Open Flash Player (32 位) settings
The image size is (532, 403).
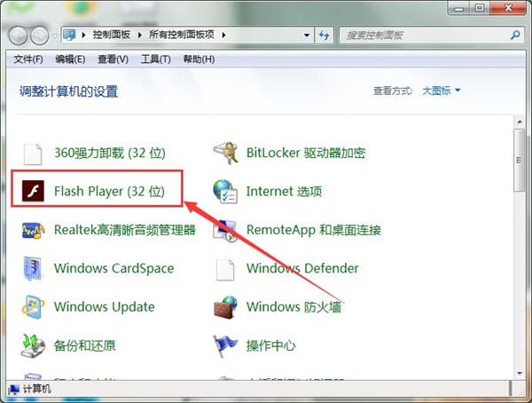tap(109, 192)
